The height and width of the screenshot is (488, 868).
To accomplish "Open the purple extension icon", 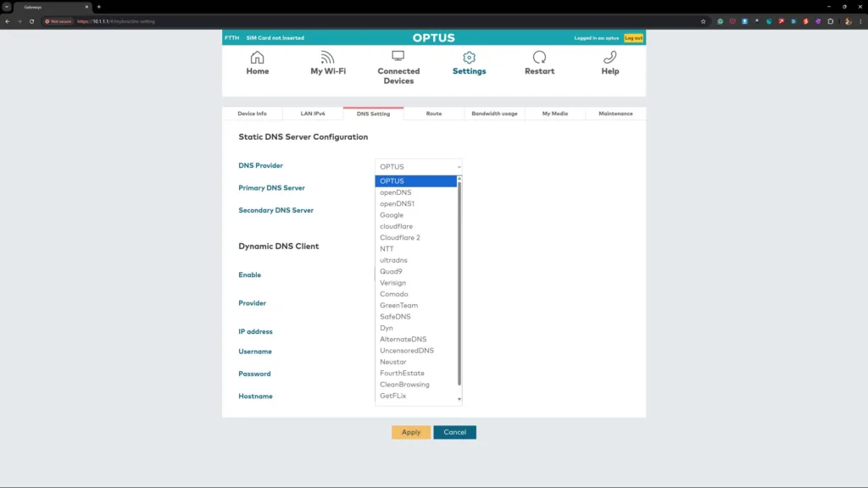I will click(x=818, y=21).
